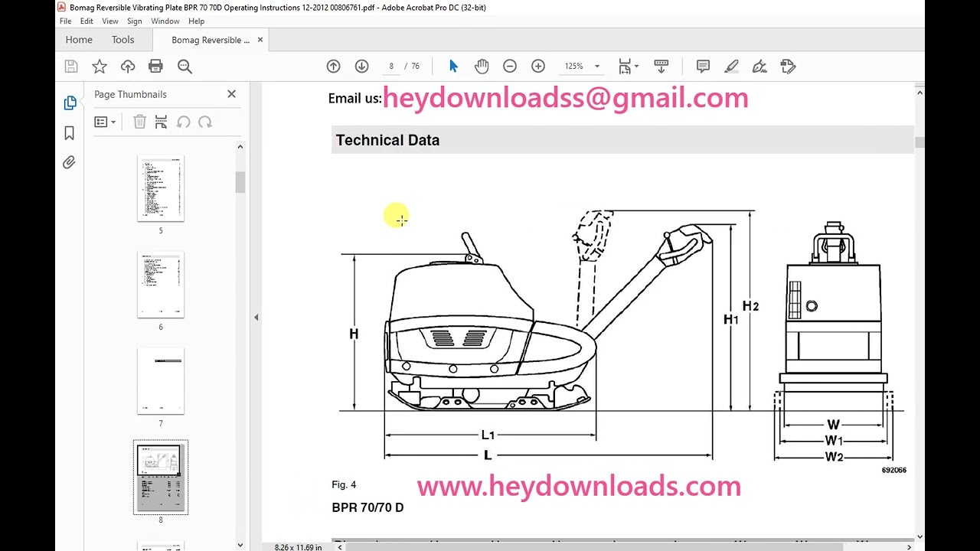980x551 pixels.
Task: Click the print pages panel icon
Action: [x=161, y=122]
